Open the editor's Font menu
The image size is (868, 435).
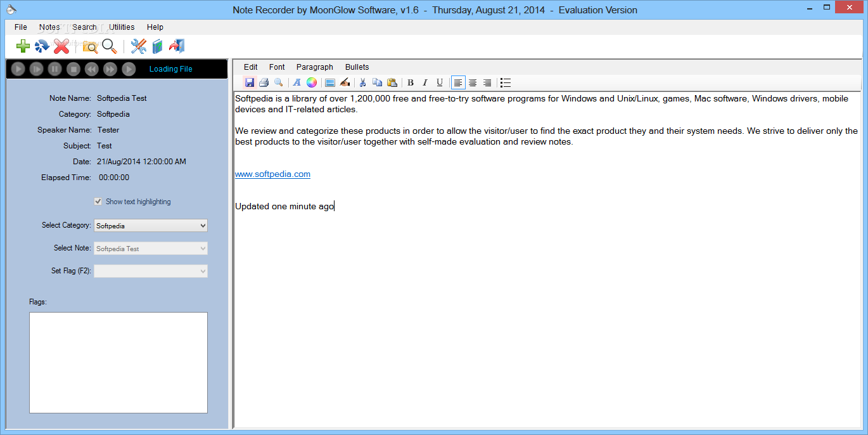point(277,67)
